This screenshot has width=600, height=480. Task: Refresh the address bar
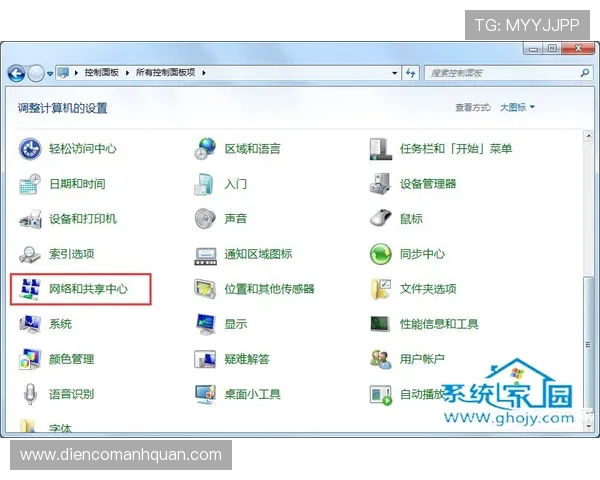(x=411, y=73)
